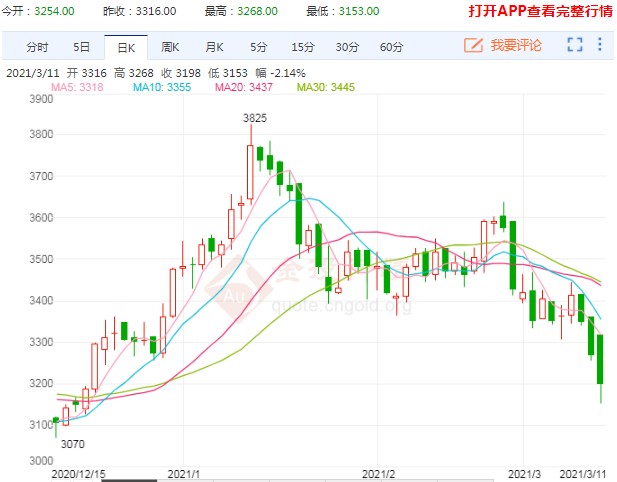617x482 pixels.
Task: Click the 今开 3254.00 value
Action: tap(54, 11)
